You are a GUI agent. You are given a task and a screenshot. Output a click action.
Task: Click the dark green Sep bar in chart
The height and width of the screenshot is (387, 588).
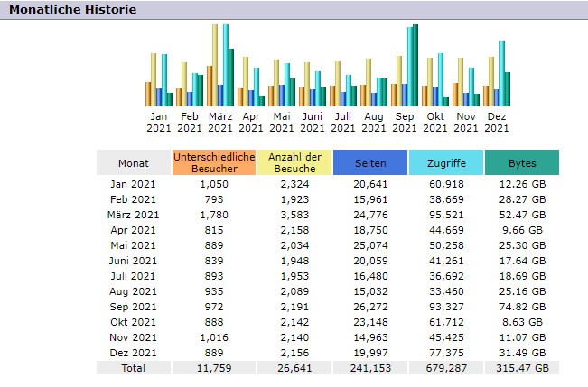[x=415, y=65]
